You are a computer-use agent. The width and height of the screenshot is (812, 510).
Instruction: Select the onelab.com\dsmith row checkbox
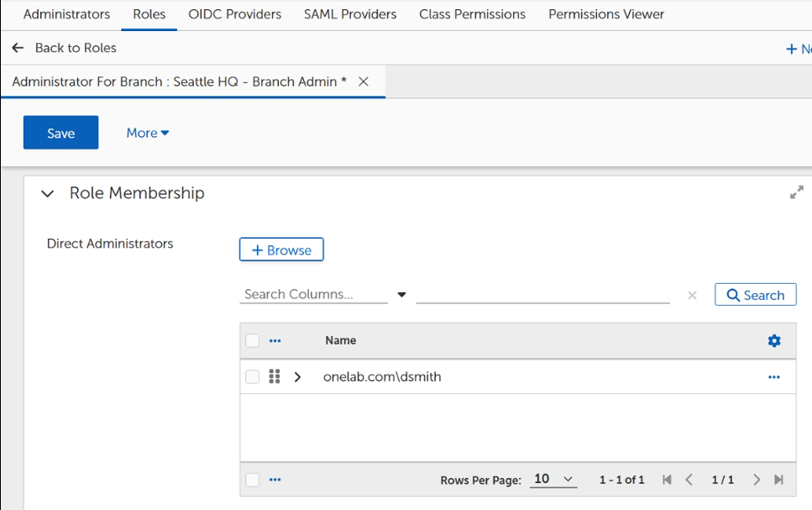click(253, 377)
